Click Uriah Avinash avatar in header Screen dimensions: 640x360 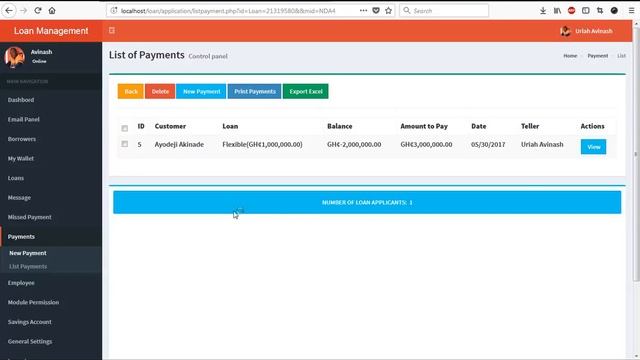pyautogui.click(x=565, y=31)
